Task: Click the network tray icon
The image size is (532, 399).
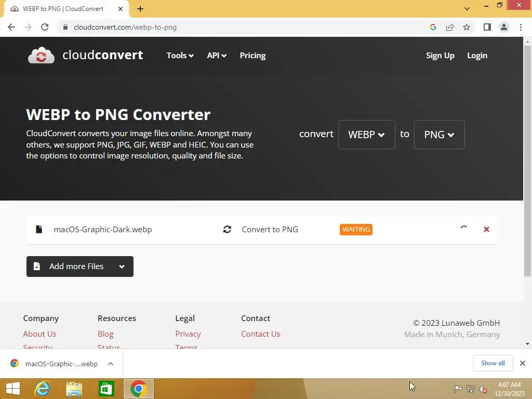Action: 470,389
